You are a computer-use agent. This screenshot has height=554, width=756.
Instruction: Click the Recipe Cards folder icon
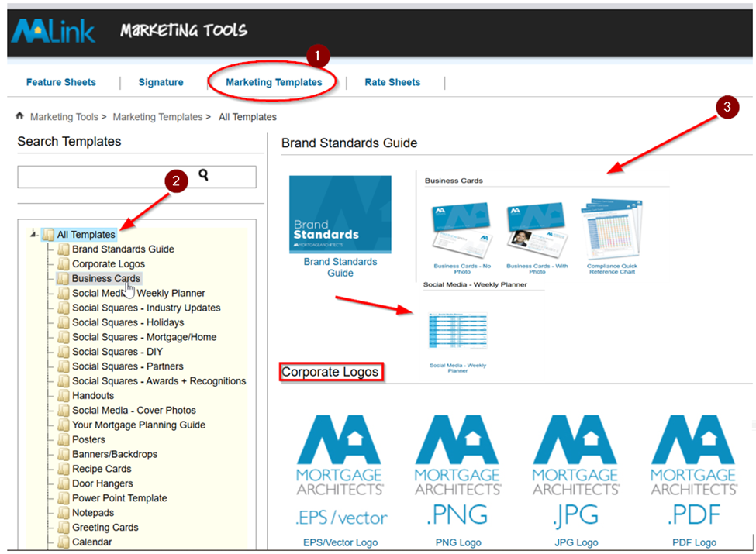point(63,469)
